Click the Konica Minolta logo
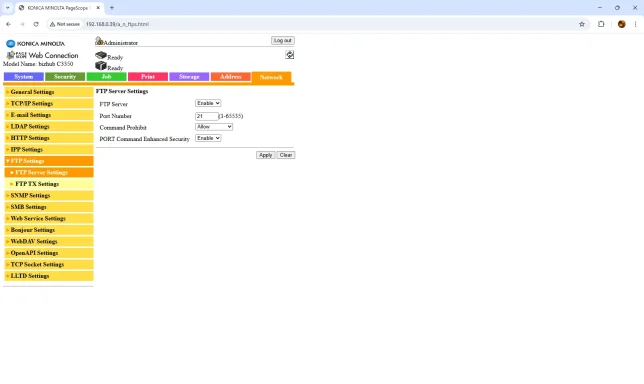Image resolution: width=644 pixels, height=384 pixels. (x=35, y=44)
